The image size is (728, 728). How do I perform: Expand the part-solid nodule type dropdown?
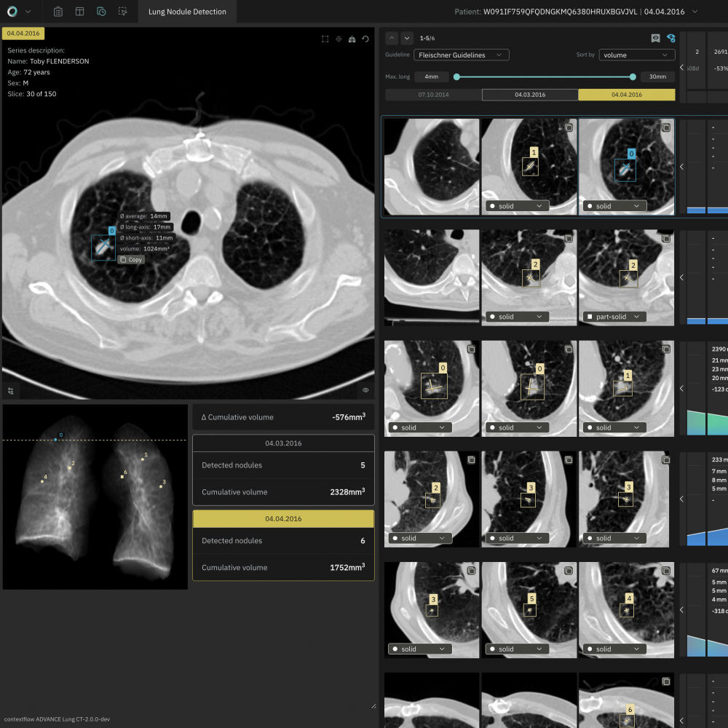click(x=614, y=317)
